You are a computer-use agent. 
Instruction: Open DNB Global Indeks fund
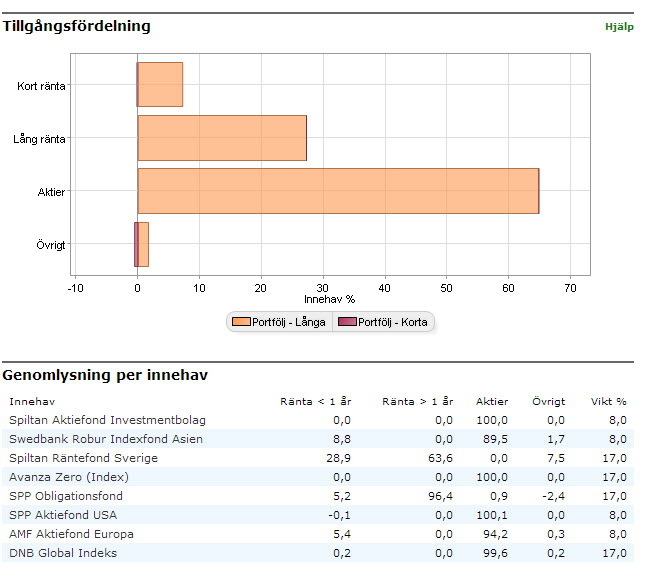tap(63, 553)
